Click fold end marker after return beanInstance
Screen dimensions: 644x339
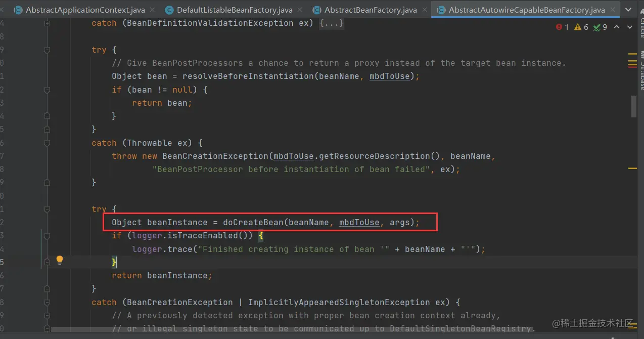(47, 289)
